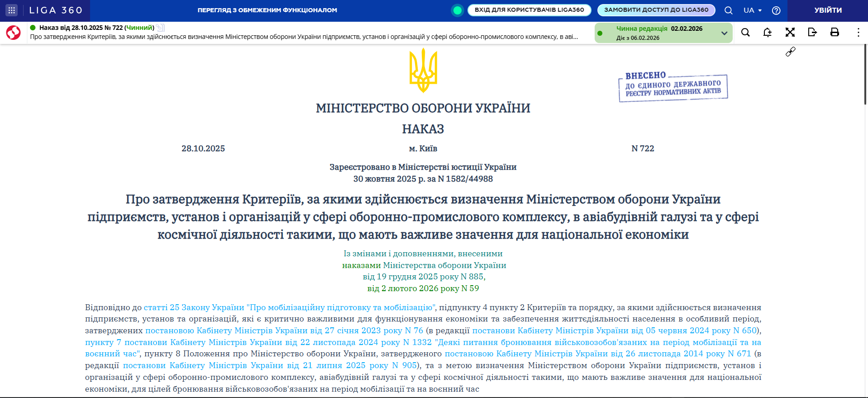
Task: Open the three-dots more options menu
Action: tap(858, 32)
